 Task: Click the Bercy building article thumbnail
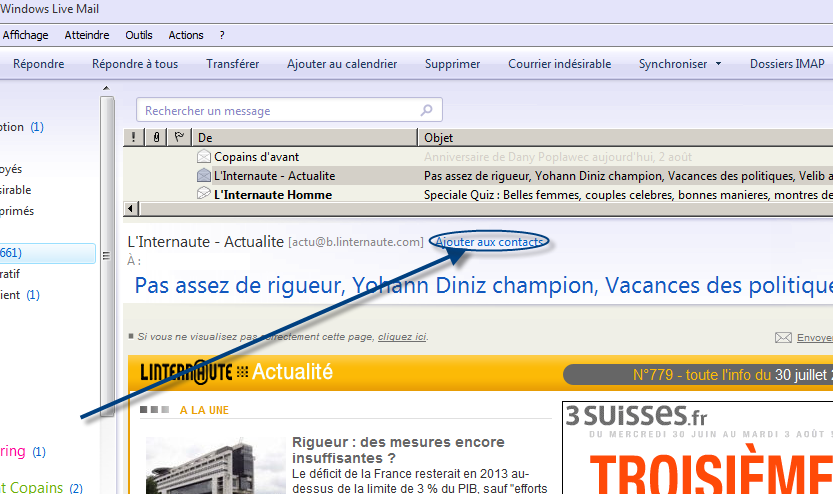coord(216,465)
